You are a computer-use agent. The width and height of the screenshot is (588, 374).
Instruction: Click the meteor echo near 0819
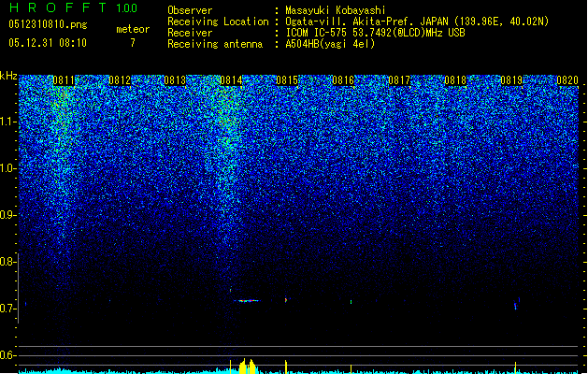pyautogui.click(x=516, y=304)
